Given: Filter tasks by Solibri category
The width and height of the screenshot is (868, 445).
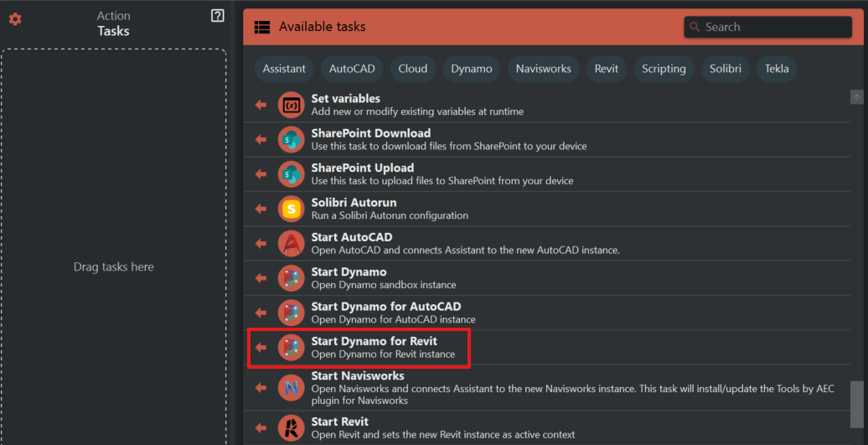Looking at the screenshot, I should [x=726, y=70].
